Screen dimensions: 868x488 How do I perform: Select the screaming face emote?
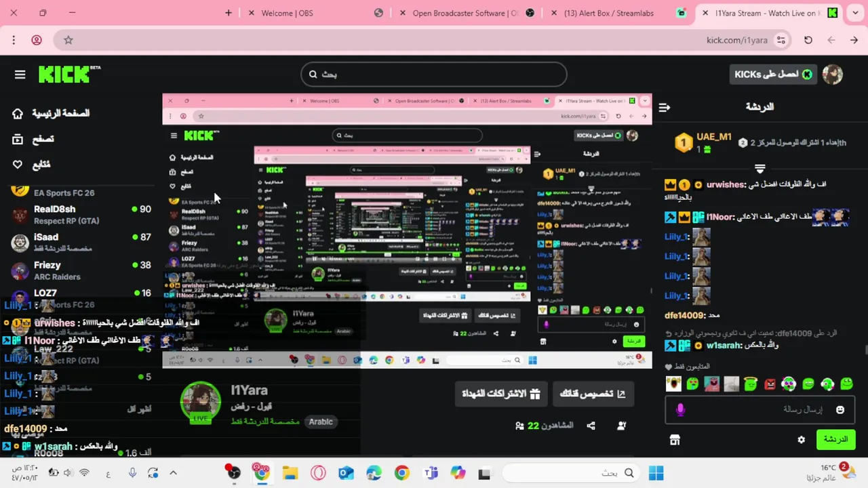(673, 384)
